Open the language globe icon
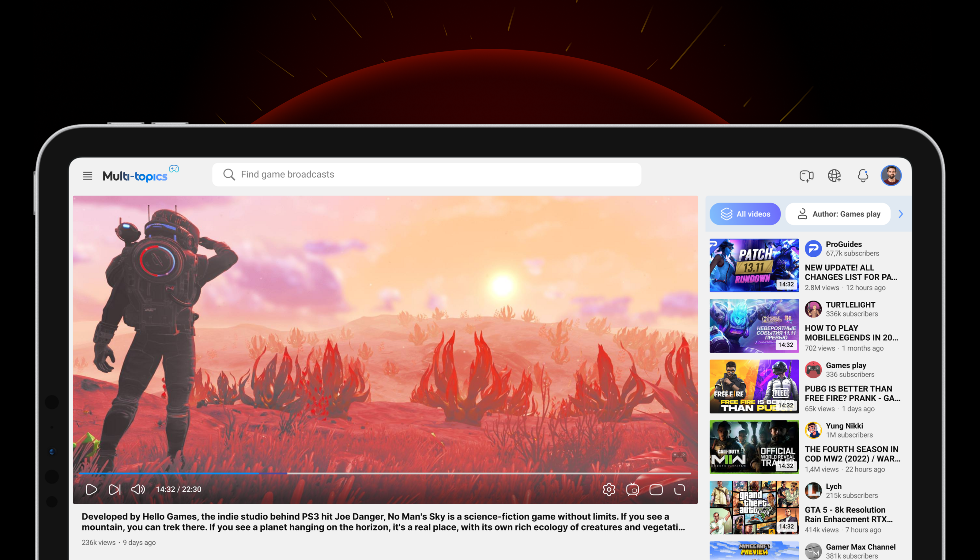The width and height of the screenshot is (980, 560). pos(834,176)
